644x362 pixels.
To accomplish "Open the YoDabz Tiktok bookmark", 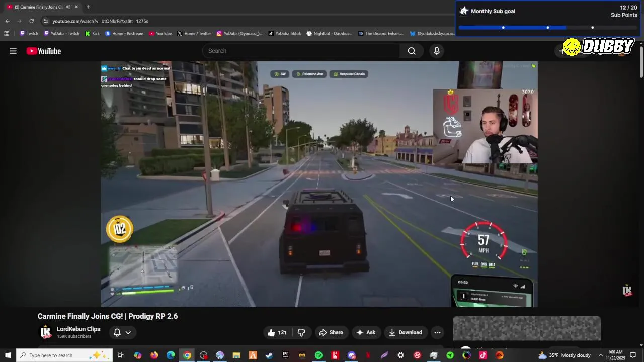I will coord(285,34).
